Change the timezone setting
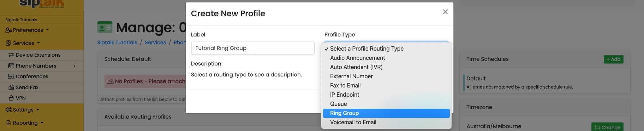 coord(607,127)
